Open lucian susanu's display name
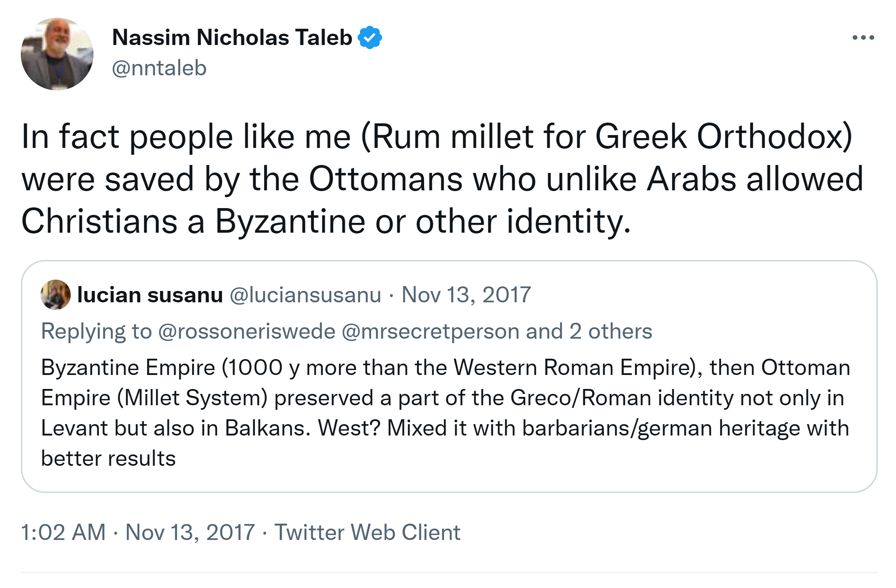This screenshot has height=588, width=896. click(150, 295)
